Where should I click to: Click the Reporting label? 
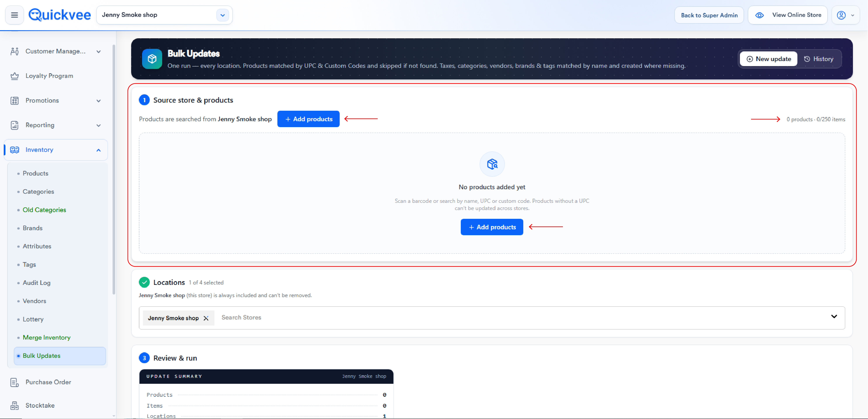click(40, 125)
